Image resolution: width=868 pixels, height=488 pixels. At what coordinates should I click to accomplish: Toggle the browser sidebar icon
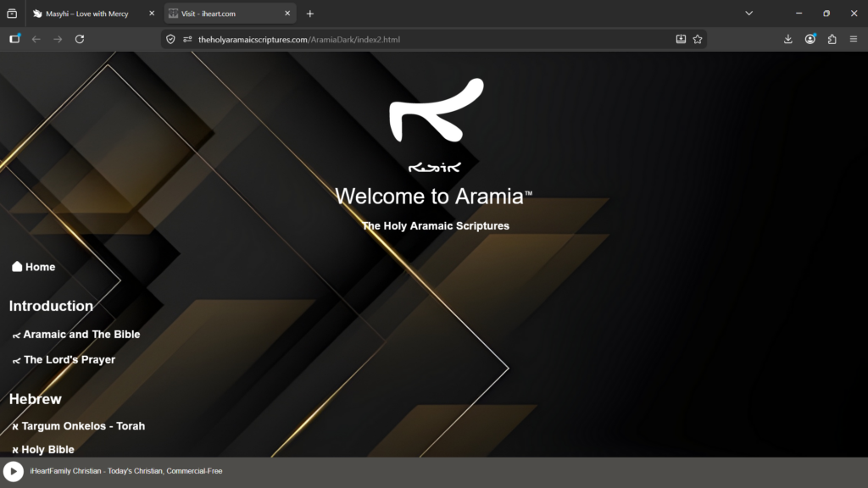[x=14, y=39]
